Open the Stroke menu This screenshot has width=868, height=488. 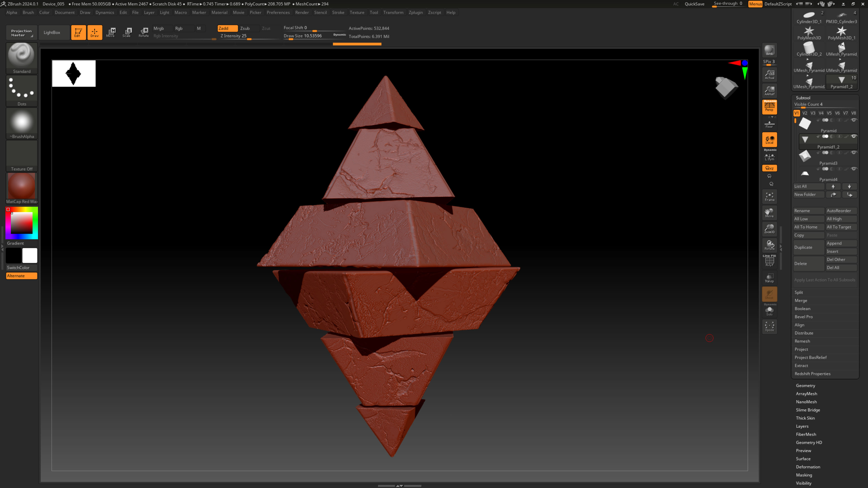[x=338, y=12]
